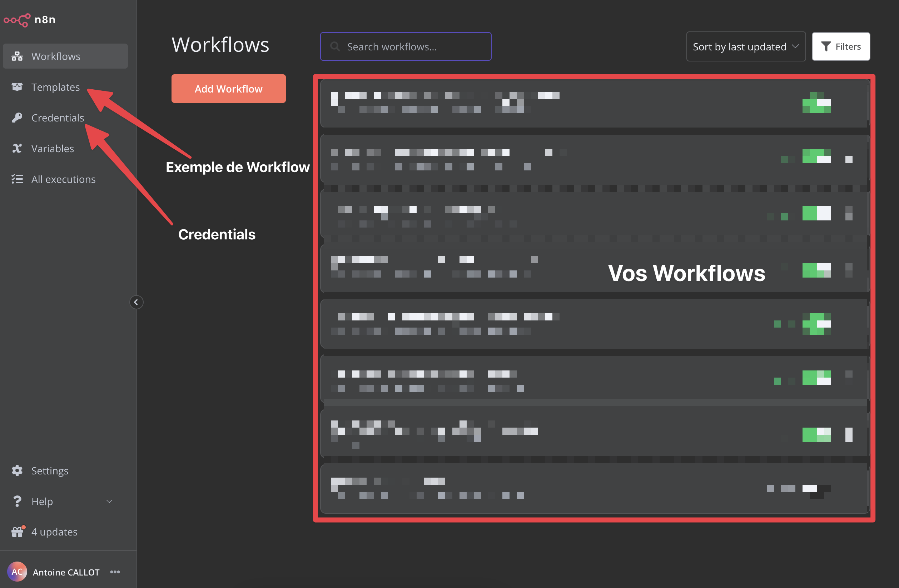Image resolution: width=899 pixels, height=588 pixels.
Task: Click the n8n logo icon
Action: (x=17, y=20)
